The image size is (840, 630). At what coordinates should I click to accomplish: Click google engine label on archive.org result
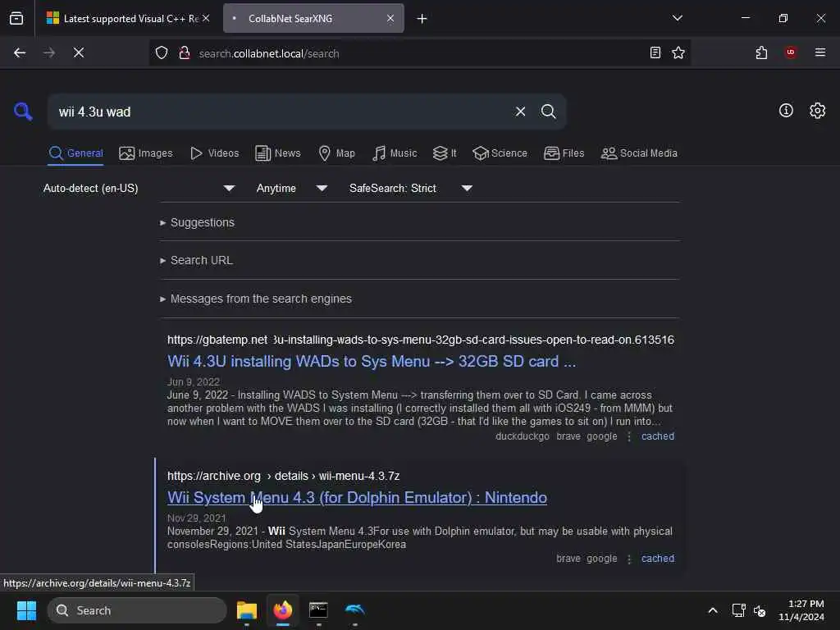pos(601,558)
